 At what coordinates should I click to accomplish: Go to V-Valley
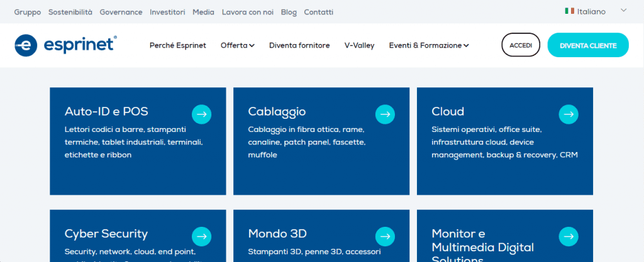tap(359, 45)
